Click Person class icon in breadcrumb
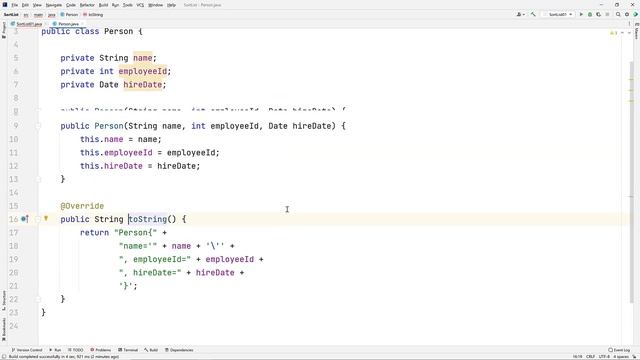 (x=62, y=15)
